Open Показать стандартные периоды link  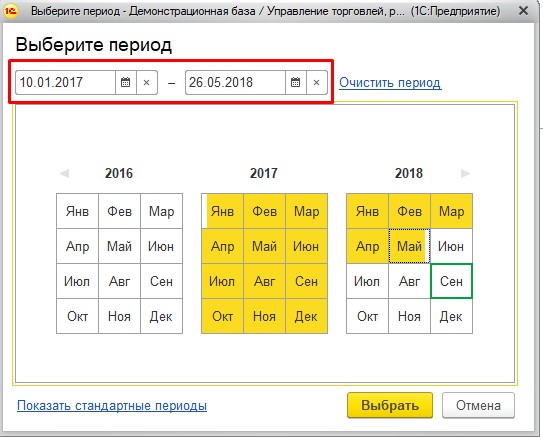coord(112,405)
